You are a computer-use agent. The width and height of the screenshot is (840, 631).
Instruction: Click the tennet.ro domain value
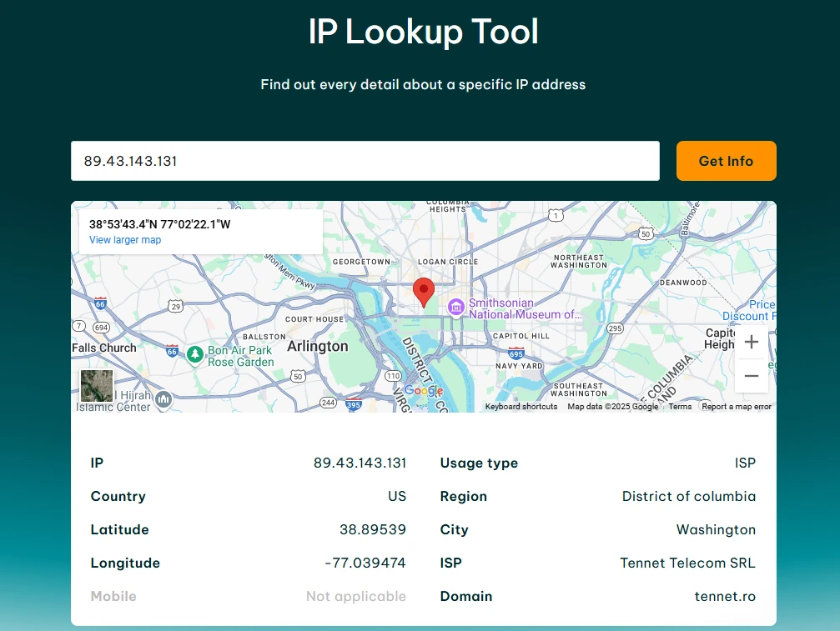(725, 596)
